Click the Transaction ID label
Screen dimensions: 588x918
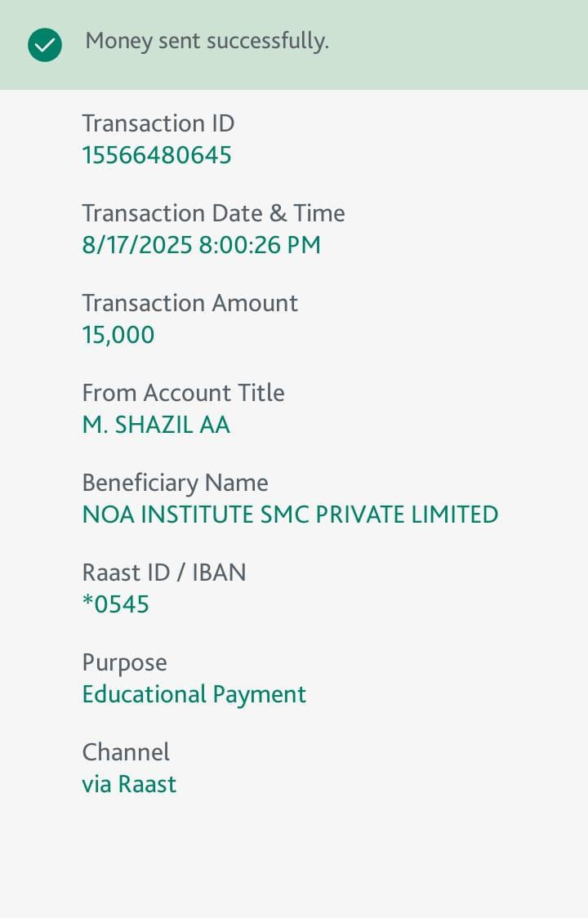tap(158, 123)
